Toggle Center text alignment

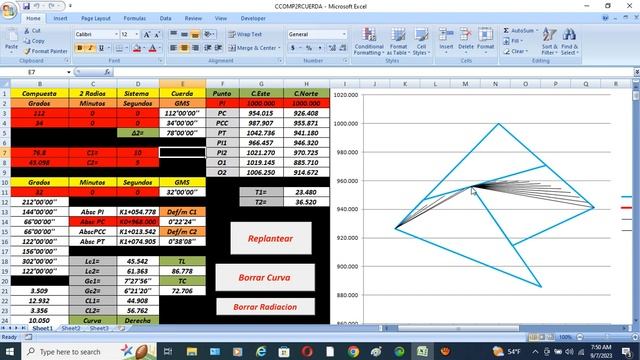point(184,48)
